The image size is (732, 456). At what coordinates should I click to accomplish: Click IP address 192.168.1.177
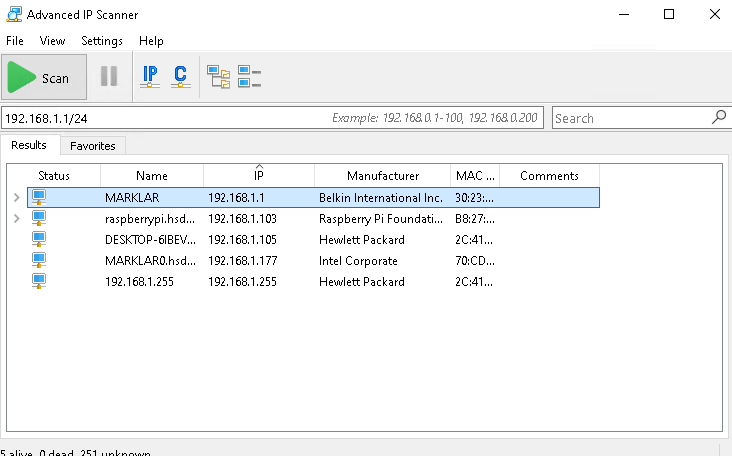242,261
